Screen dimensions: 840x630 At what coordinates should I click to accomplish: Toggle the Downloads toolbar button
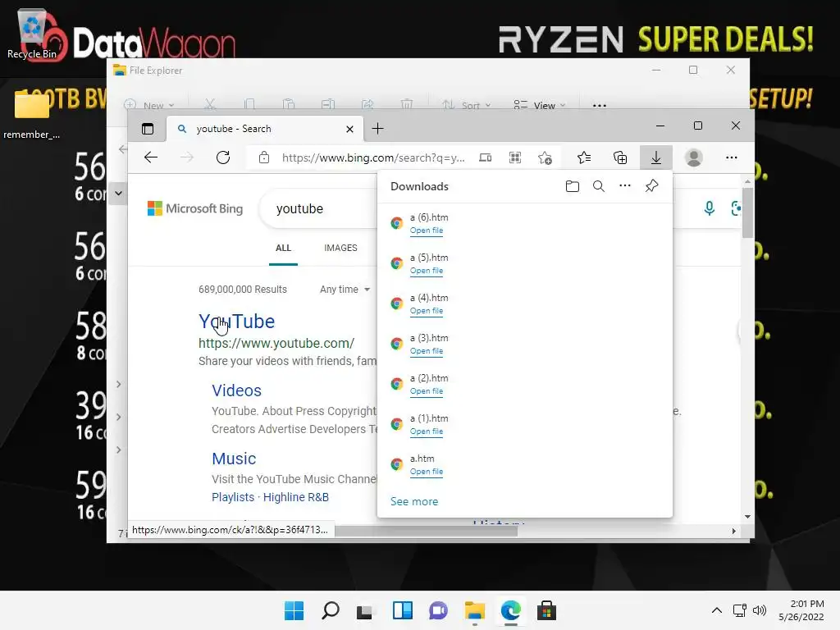pyautogui.click(x=655, y=157)
